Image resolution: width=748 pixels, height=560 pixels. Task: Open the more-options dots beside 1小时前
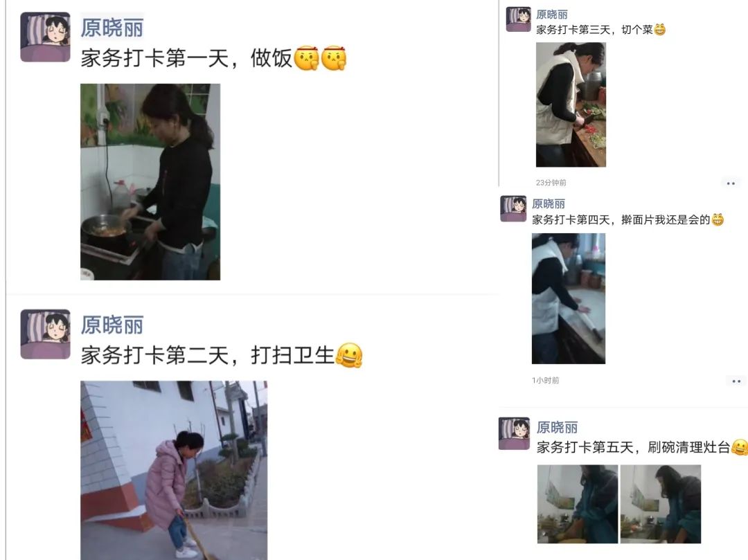(x=736, y=381)
